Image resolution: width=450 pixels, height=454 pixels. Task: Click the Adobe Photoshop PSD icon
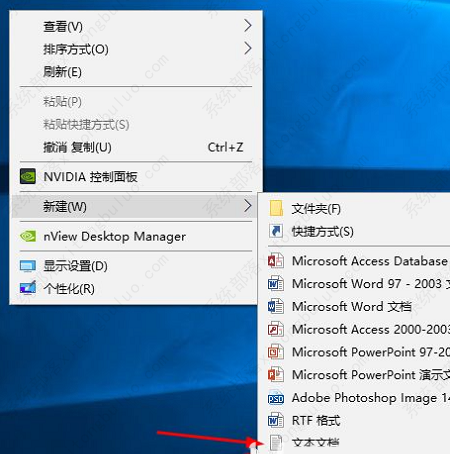coord(276,398)
